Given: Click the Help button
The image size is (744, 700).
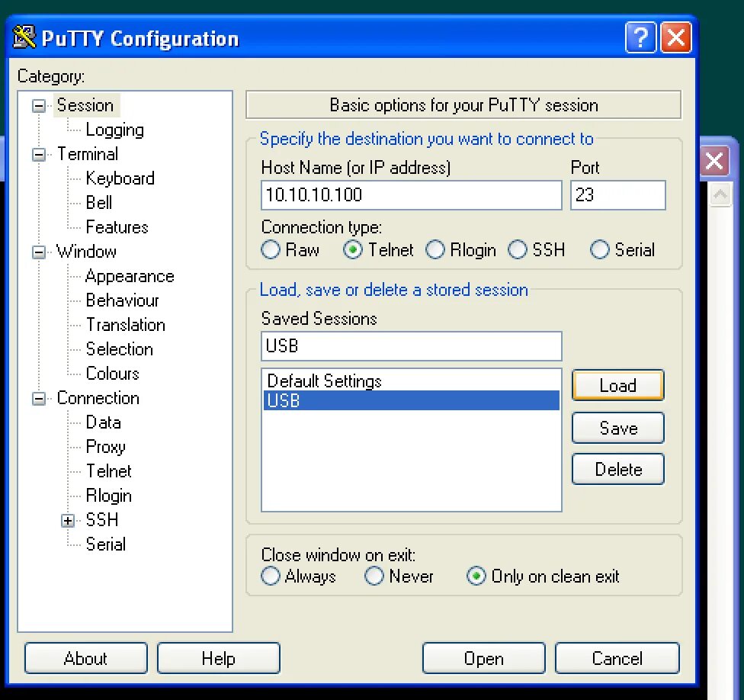Looking at the screenshot, I should 218,658.
